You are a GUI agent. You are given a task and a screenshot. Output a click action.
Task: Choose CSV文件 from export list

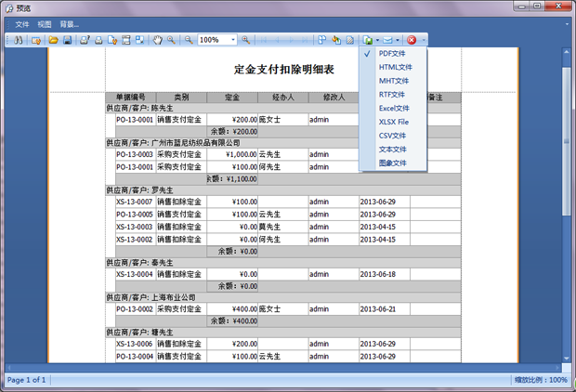pyautogui.click(x=393, y=136)
